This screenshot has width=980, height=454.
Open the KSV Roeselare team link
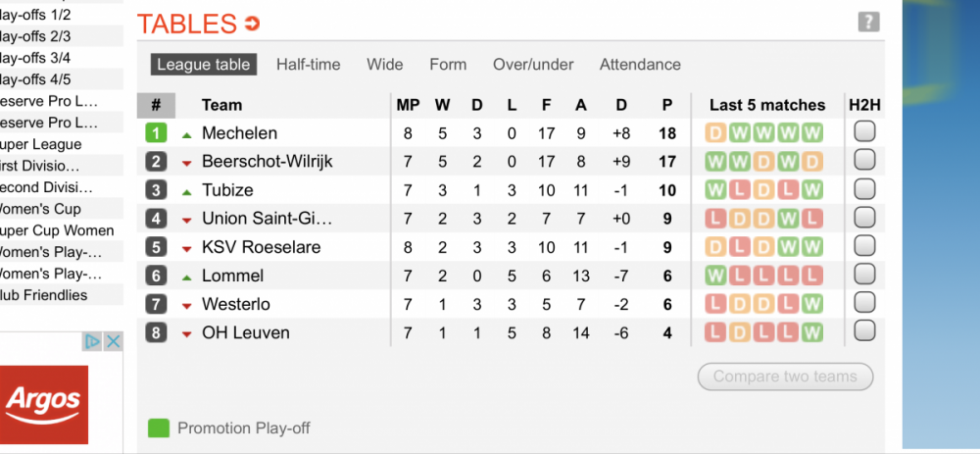tap(262, 247)
